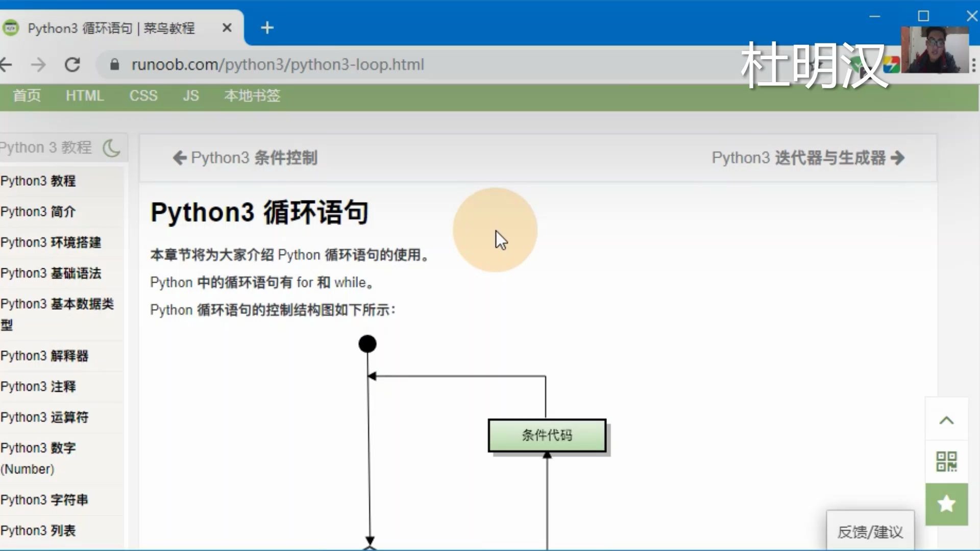Open site security padlock info

[x=114, y=64]
